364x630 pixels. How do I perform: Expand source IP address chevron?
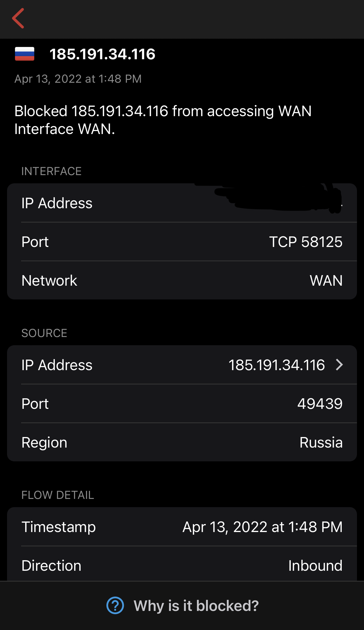coord(339,365)
